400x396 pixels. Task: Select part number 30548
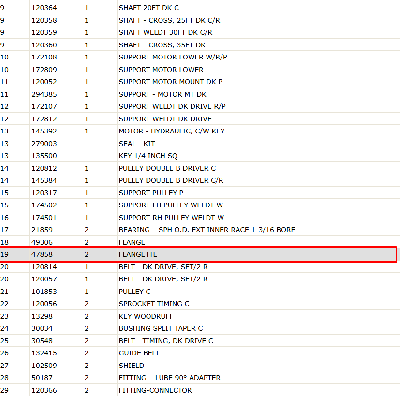coord(42,341)
